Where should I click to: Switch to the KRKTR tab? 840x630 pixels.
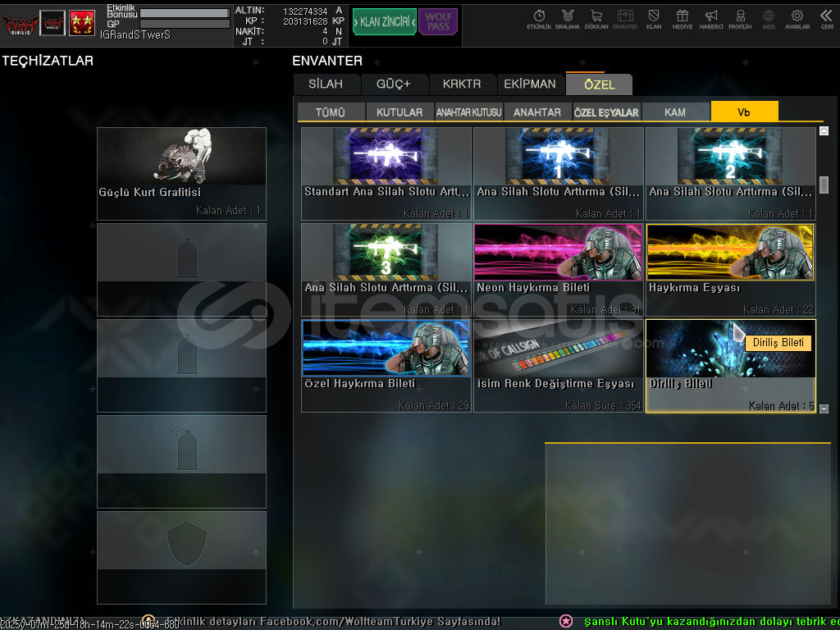pos(462,84)
